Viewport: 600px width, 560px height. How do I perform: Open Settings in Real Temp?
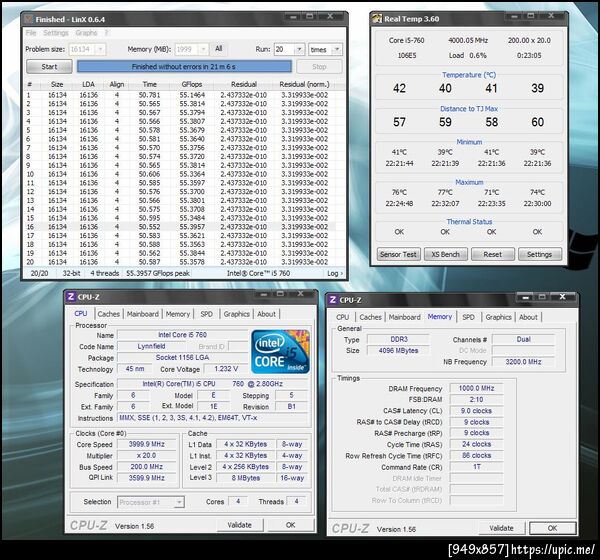(540, 254)
